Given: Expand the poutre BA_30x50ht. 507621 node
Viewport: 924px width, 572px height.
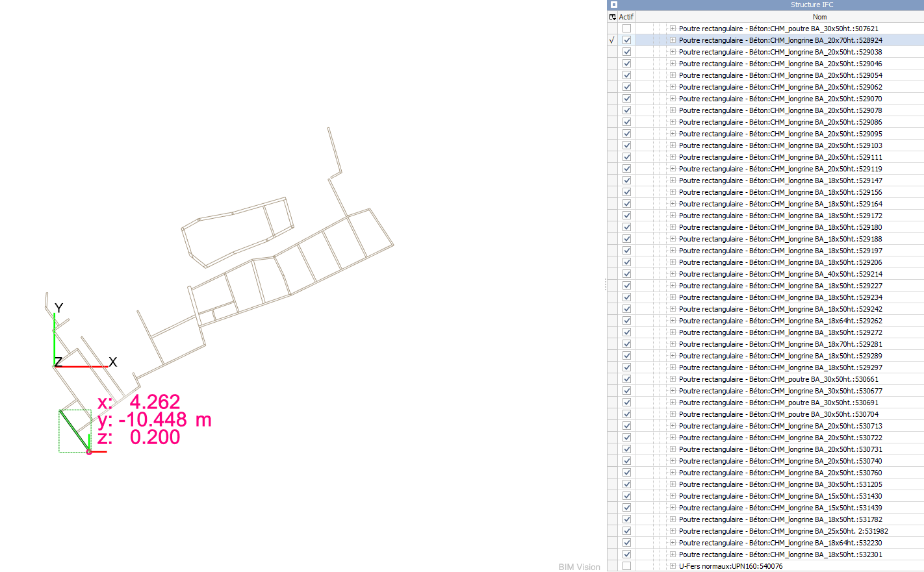Looking at the screenshot, I should click(673, 29).
